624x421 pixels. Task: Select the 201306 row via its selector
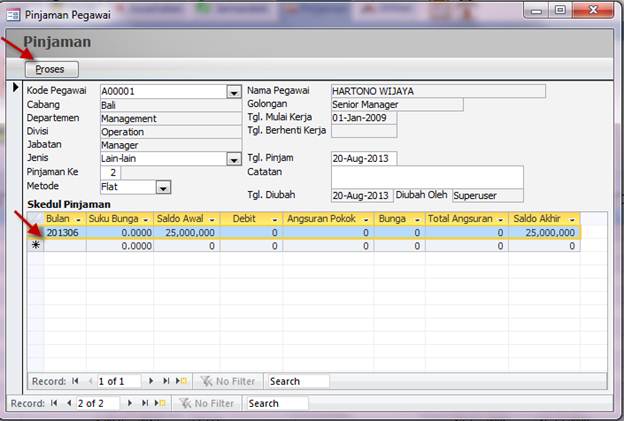point(36,232)
